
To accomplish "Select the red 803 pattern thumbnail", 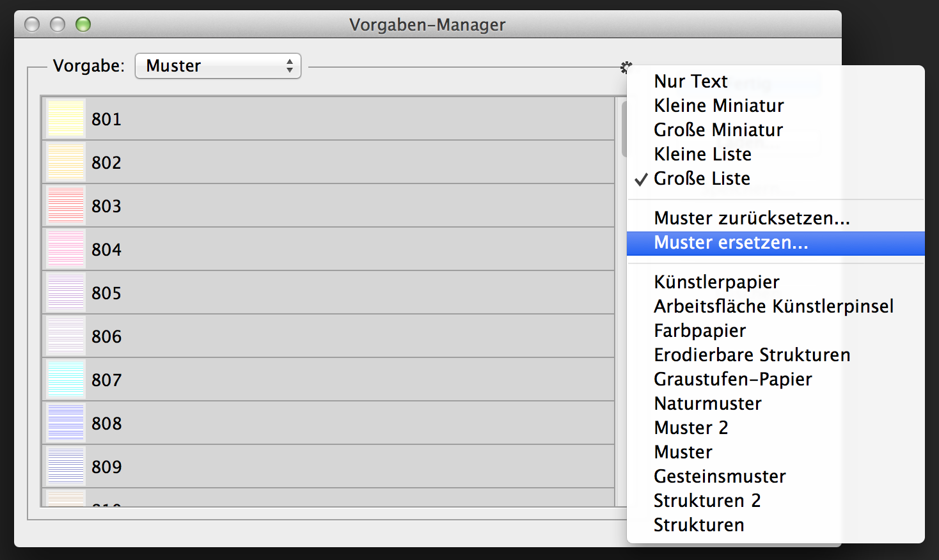I will tap(66, 206).
